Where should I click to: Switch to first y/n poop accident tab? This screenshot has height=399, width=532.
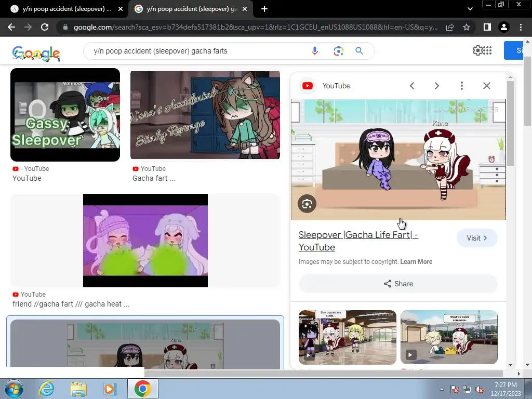[x=64, y=9]
